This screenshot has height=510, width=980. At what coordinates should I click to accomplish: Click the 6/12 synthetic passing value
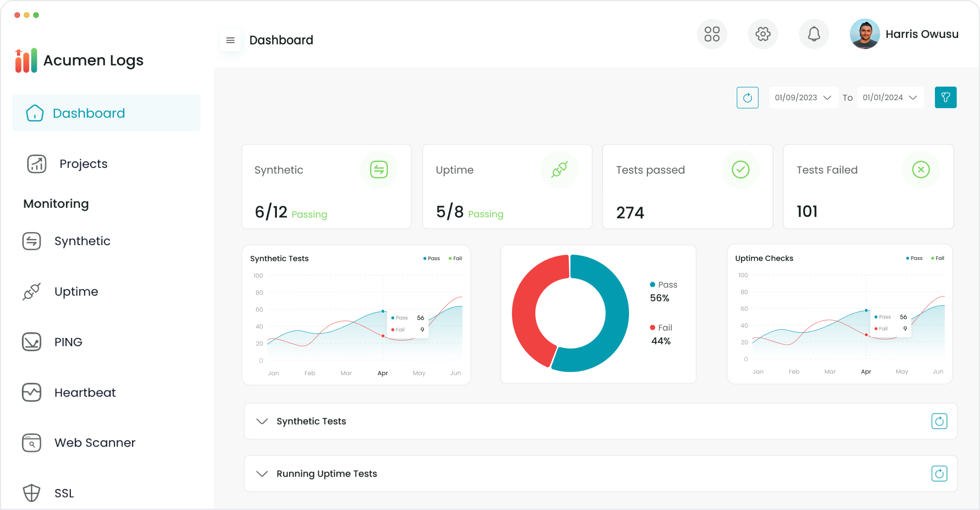point(271,212)
